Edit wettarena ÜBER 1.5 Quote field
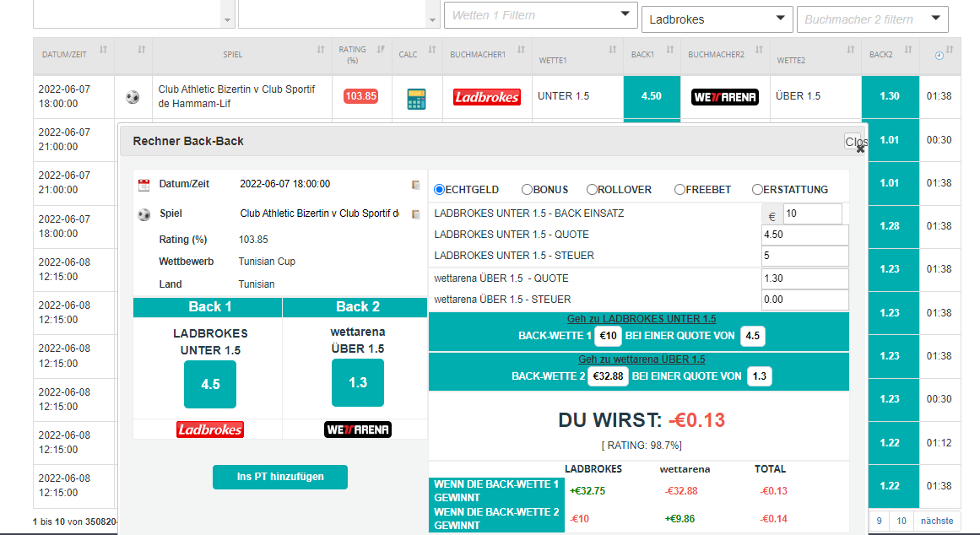 tap(805, 278)
